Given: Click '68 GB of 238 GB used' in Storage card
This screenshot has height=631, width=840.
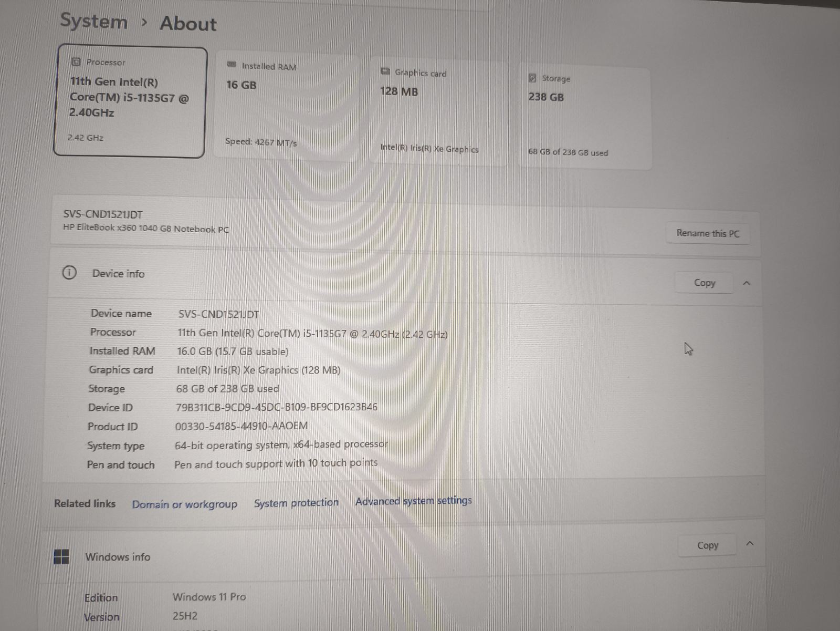Looking at the screenshot, I should tap(568, 152).
